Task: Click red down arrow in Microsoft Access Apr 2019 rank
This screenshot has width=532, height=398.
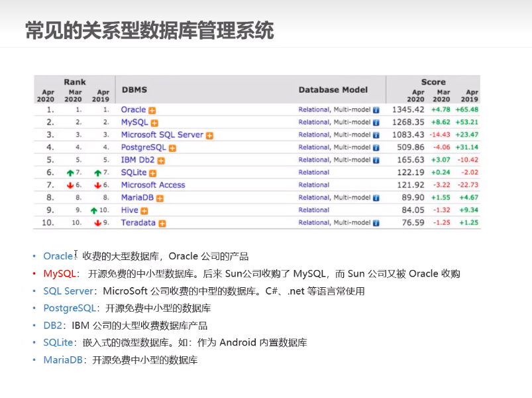Action: (x=97, y=186)
